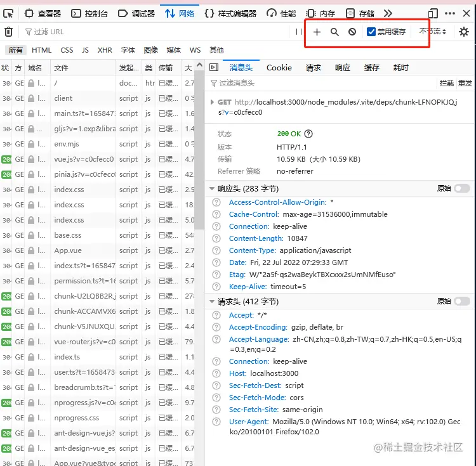The height and width of the screenshot is (466, 476).
Task: Open help for Etag header
Action: [216, 275]
